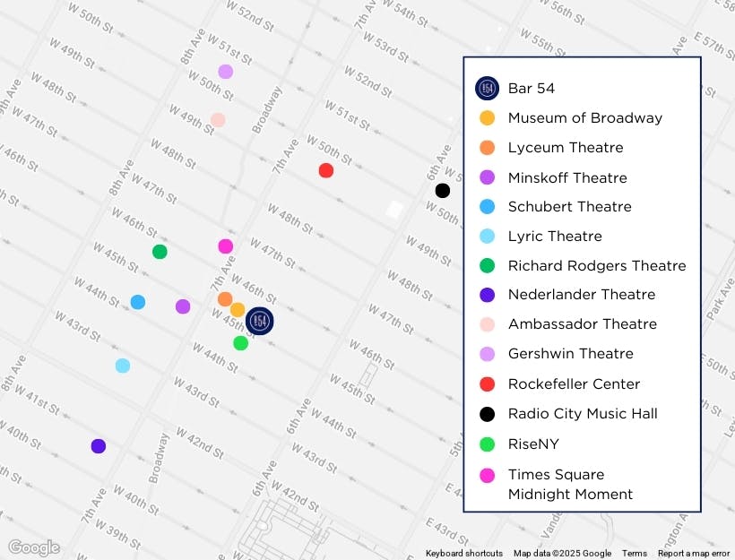Click the pale pink Ambassador Theatre map marker
The image size is (735, 560).
point(218,120)
